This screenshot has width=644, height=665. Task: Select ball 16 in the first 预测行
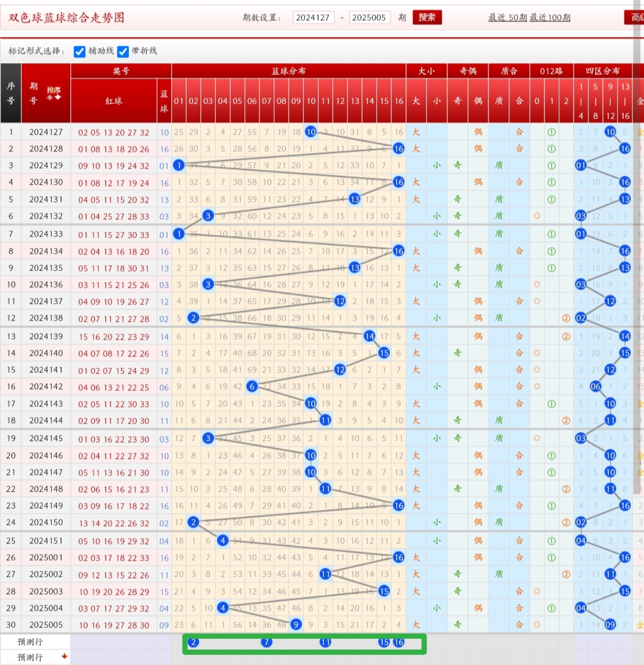[x=398, y=642]
